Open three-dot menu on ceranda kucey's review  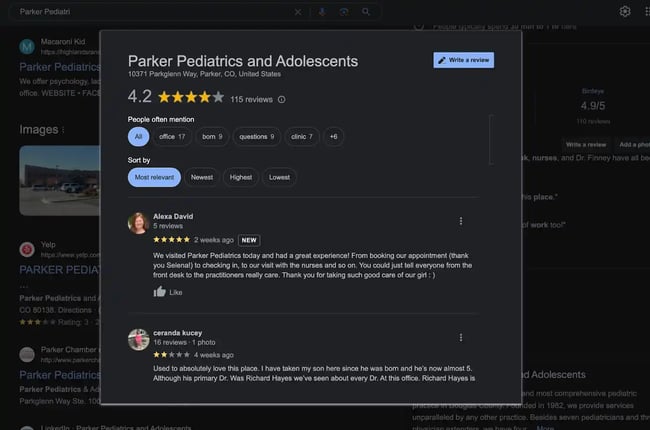point(460,338)
